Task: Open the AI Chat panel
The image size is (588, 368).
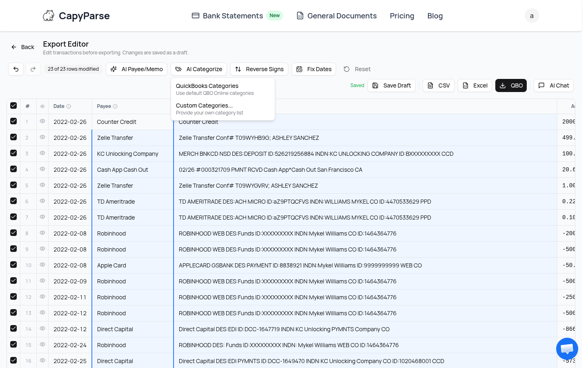Action: click(x=554, y=85)
